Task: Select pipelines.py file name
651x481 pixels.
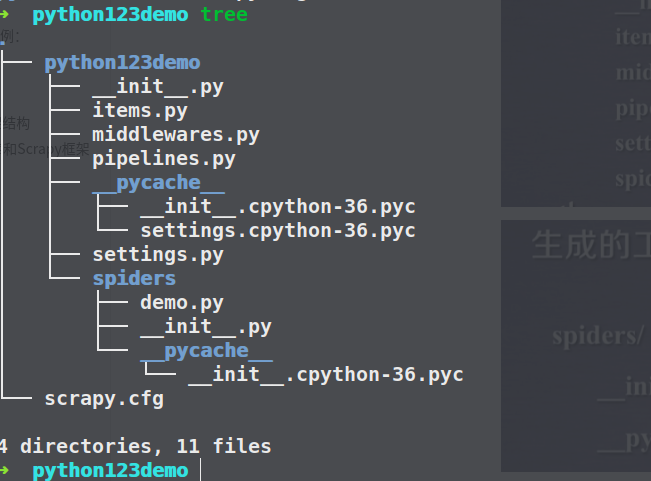Action: point(164,159)
